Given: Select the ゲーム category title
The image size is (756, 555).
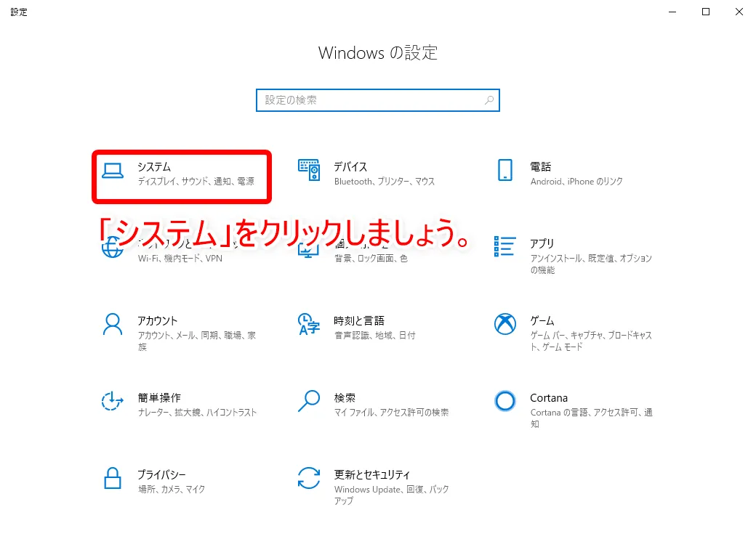Looking at the screenshot, I should (x=542, y=321).
